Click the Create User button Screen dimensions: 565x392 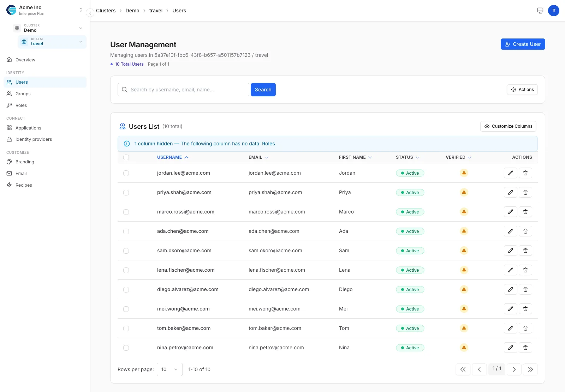coord(523,44)
